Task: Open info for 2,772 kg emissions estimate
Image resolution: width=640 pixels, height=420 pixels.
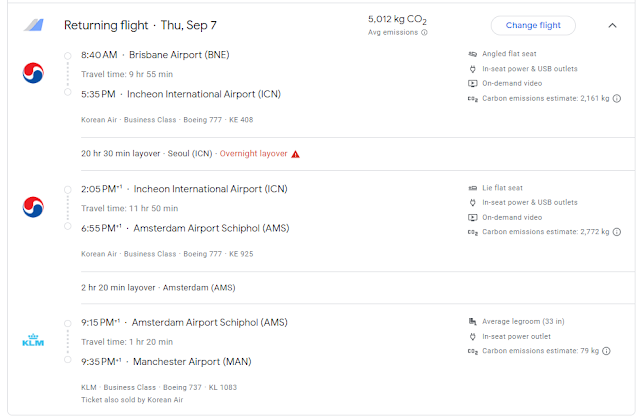Action: pyautogui.click(x=616, y=232)
